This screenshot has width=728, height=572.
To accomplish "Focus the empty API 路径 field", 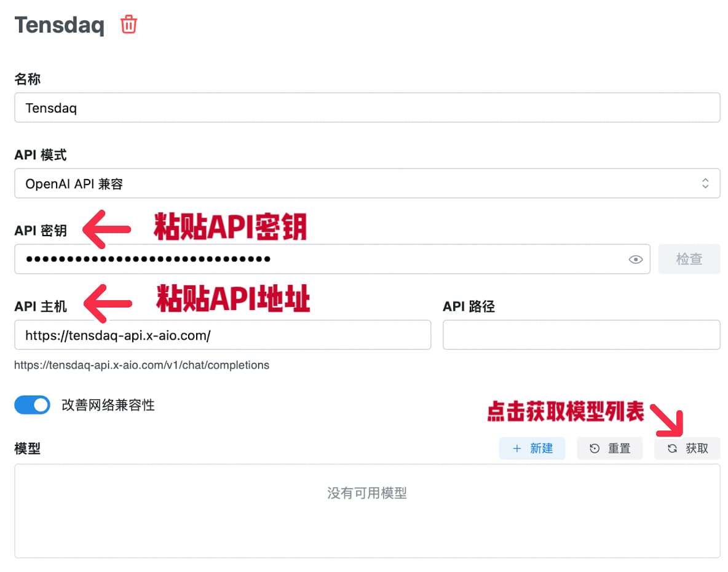I will tap(581, 335).
